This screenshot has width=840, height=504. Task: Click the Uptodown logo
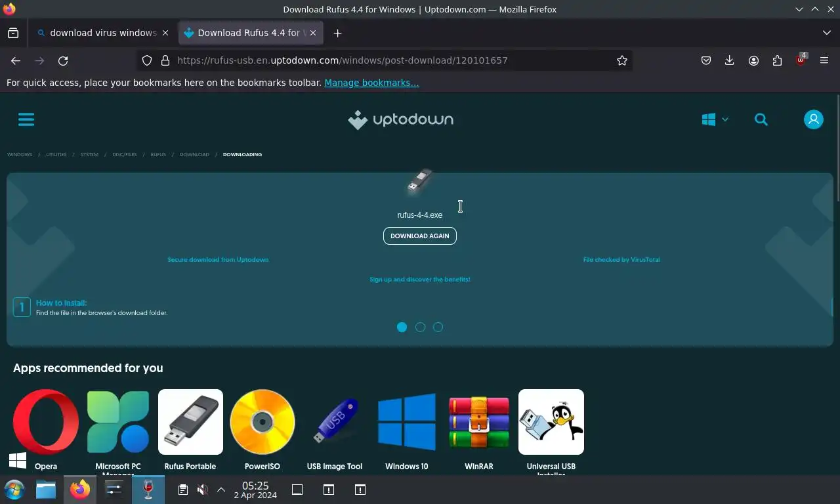pos(400,119)
